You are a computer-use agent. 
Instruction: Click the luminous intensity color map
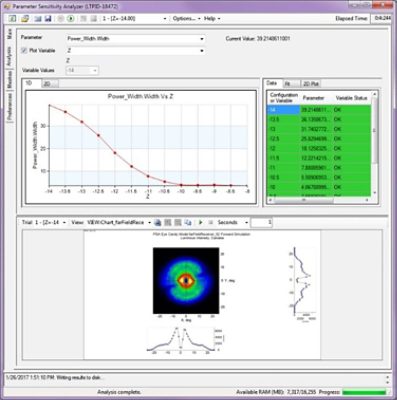coord(186,280)
